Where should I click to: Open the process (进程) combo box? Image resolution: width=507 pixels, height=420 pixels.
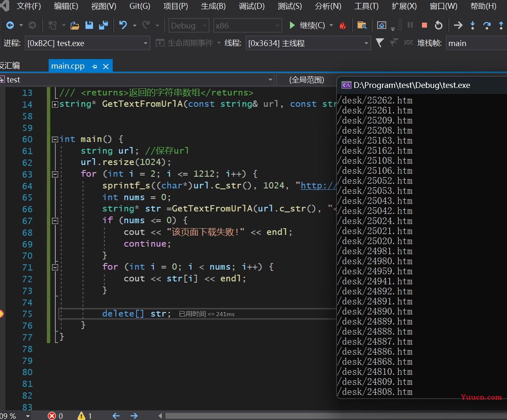[87, 43]
